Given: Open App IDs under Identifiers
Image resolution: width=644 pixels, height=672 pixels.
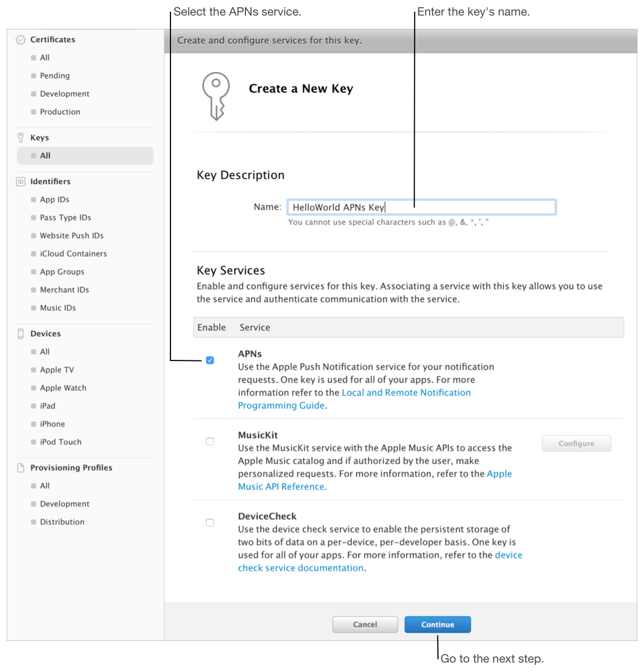Looking at the screenshot, I should 54,199.
